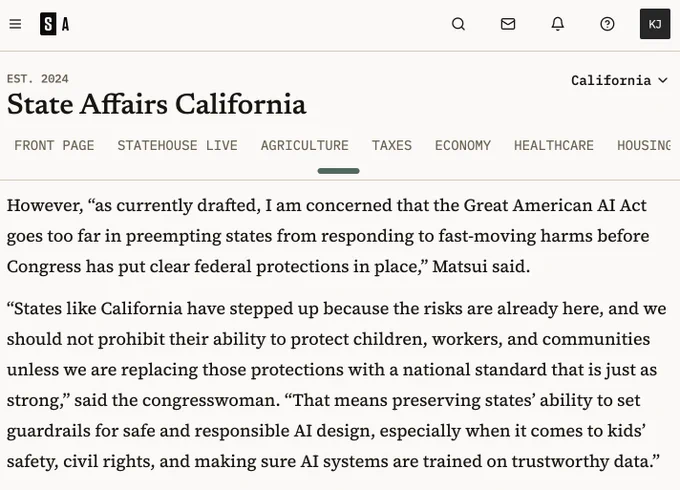Select the Agriculture tab
Viewport: 680px width, 490px height.
(x=304, y=145)
